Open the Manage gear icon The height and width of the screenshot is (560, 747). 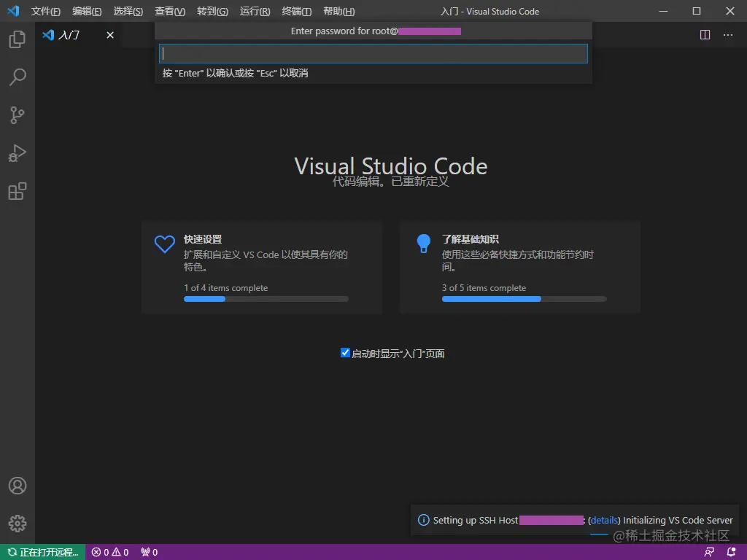coord(18,524)
